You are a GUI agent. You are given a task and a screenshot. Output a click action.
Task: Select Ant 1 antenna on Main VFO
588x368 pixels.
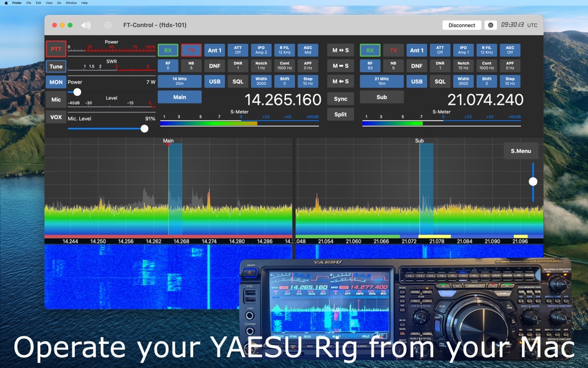[215, 50]
